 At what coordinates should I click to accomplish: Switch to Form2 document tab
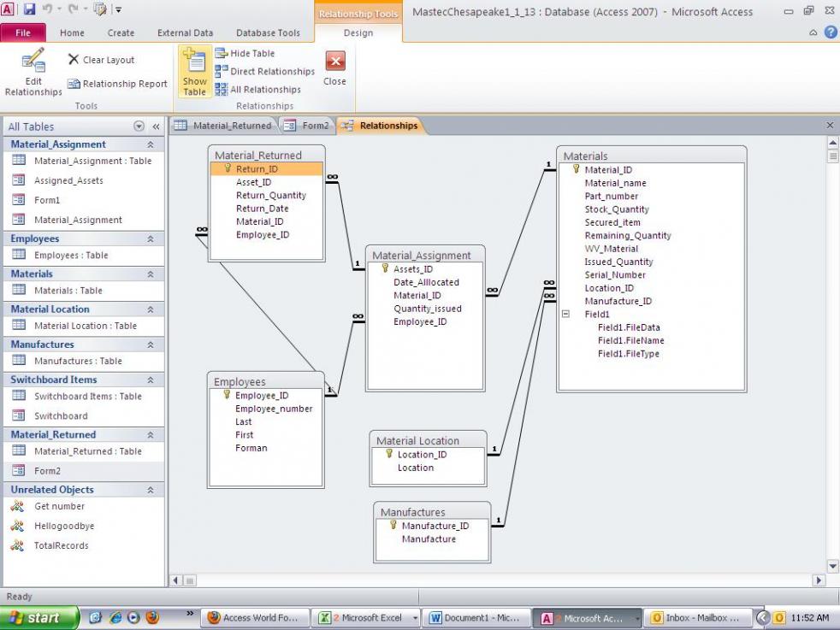tap(307, 126)
